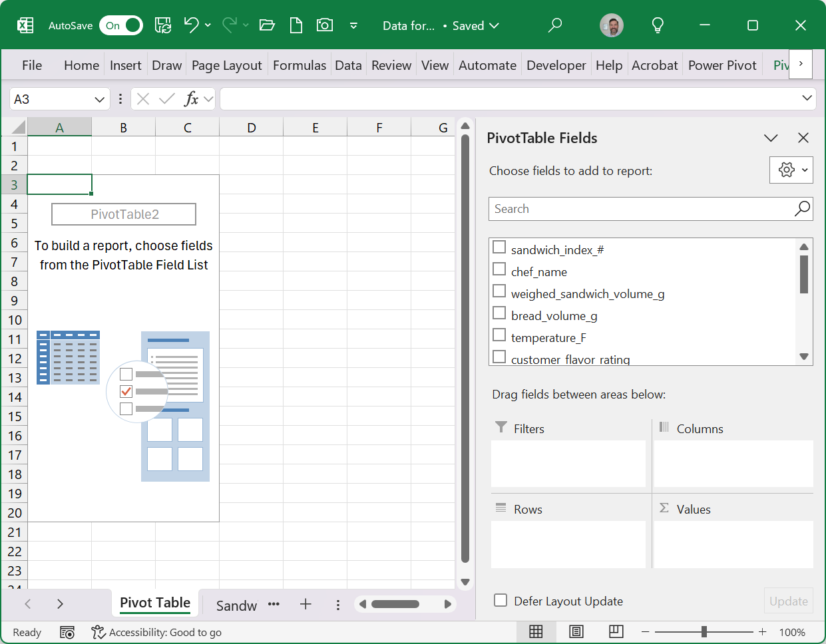Viewport: 826px width, 644px height.
Task: Switch to Page Break Preview view
Action: point(616,631)
